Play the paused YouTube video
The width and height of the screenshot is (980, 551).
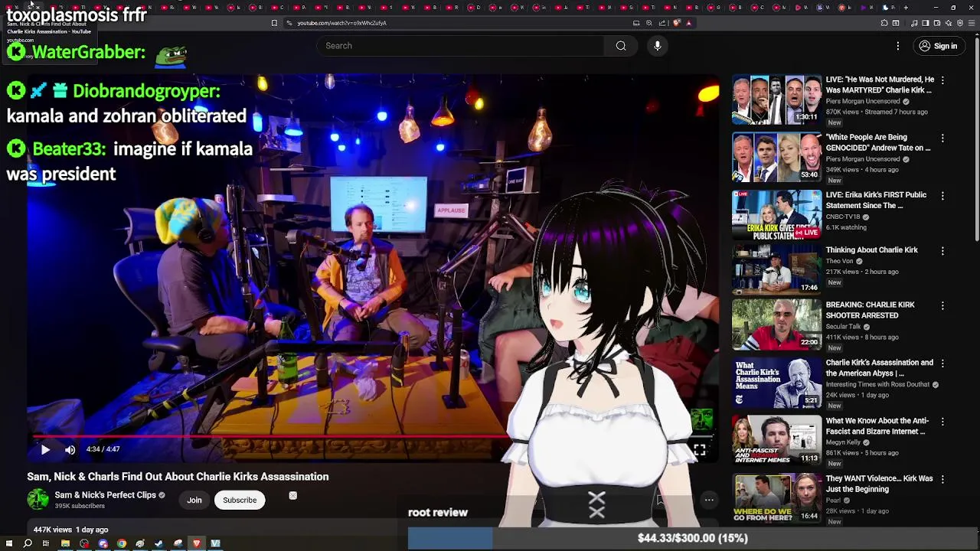coord(45,450)
